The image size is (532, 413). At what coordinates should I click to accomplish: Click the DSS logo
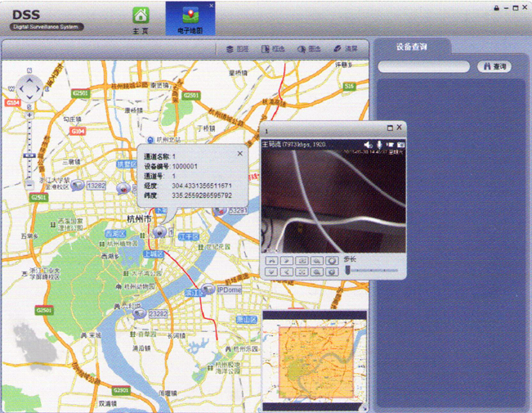26,15
